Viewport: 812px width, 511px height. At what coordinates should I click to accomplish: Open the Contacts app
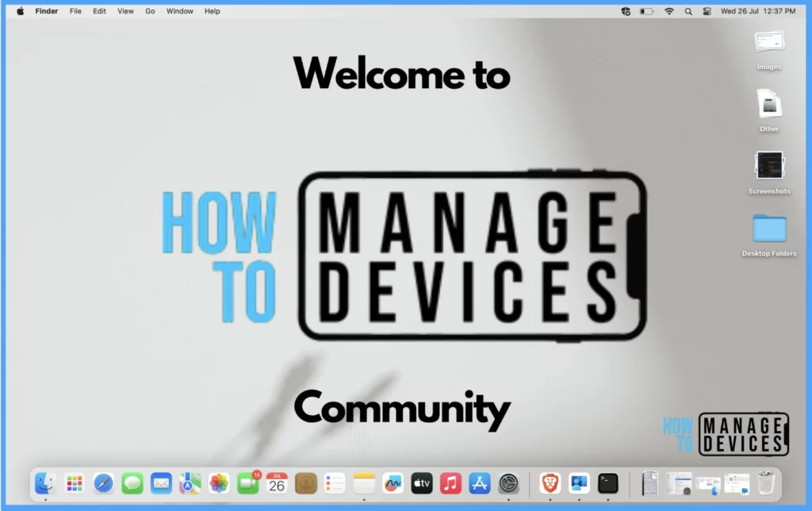[306, 483]
